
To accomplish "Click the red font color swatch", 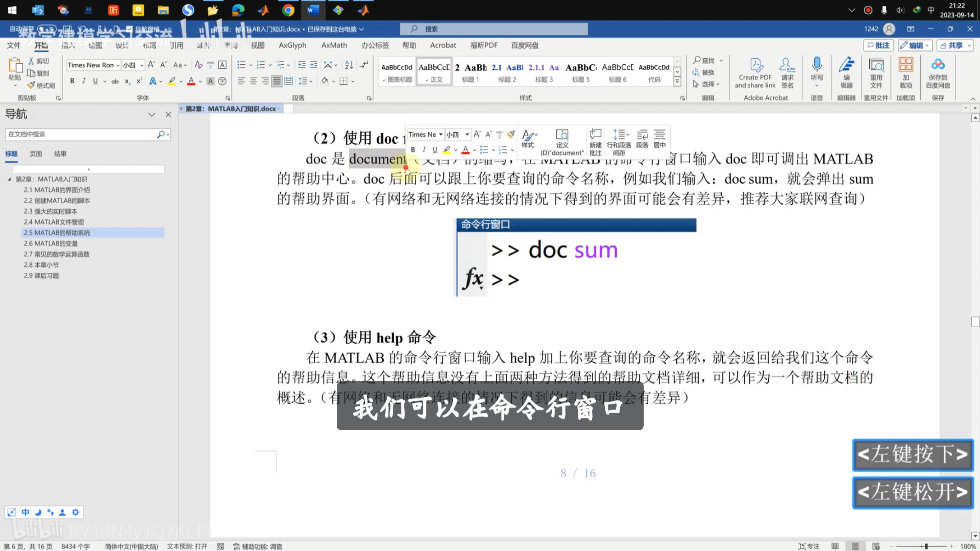I will (x=191, y=81).
